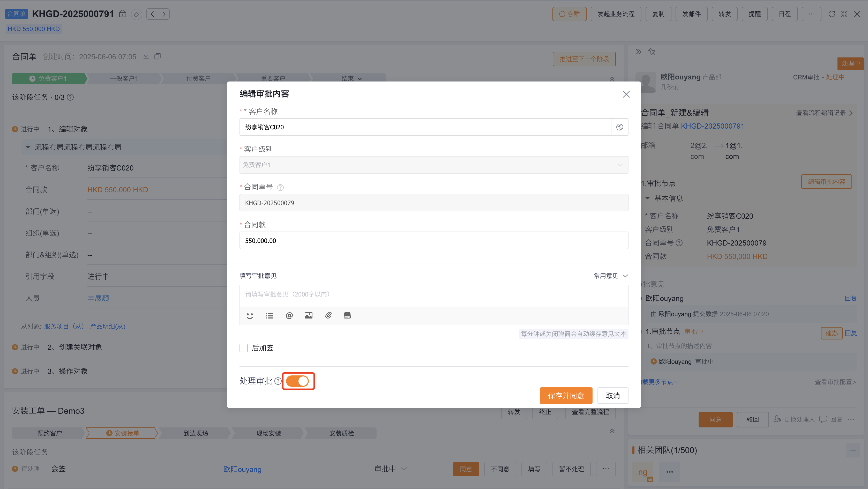
Task: Click the emoji icon in the comment toolbar
Action: [250, 315]
